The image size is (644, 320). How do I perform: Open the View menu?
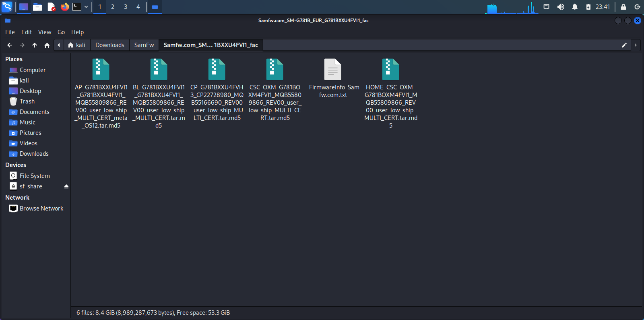point(45,32)
